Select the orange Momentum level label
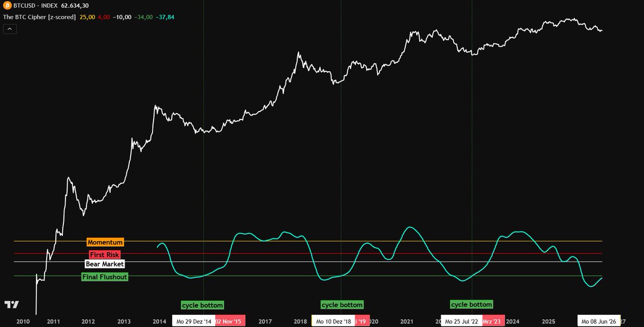This screenshot has height=327, width=644. [x=105, y=242]
